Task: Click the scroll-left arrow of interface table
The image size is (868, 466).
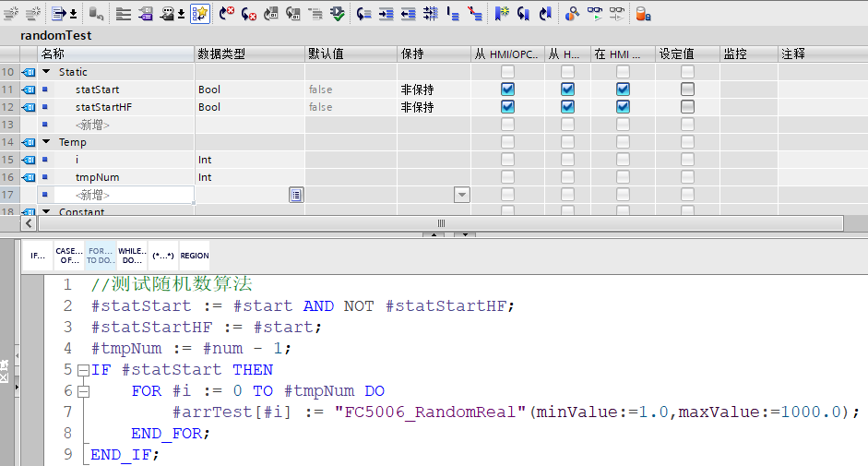Action: click(x=29, y=223)
